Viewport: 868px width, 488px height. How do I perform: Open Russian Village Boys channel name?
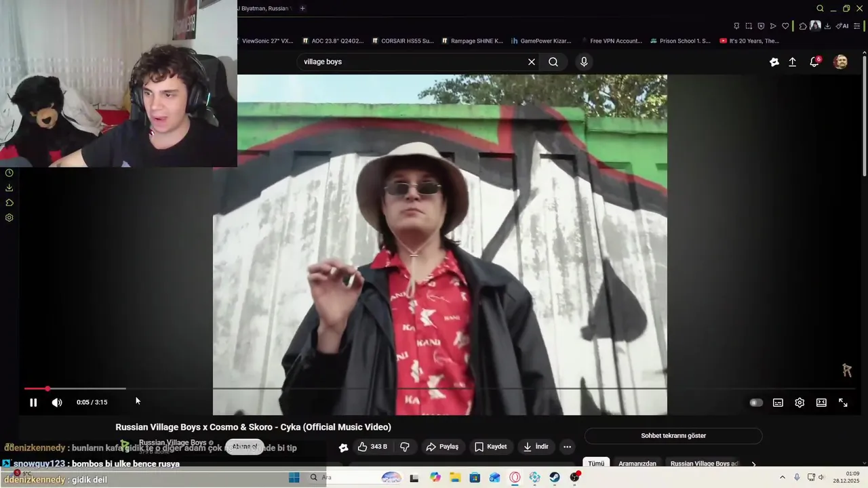click(x=172, y=443)
